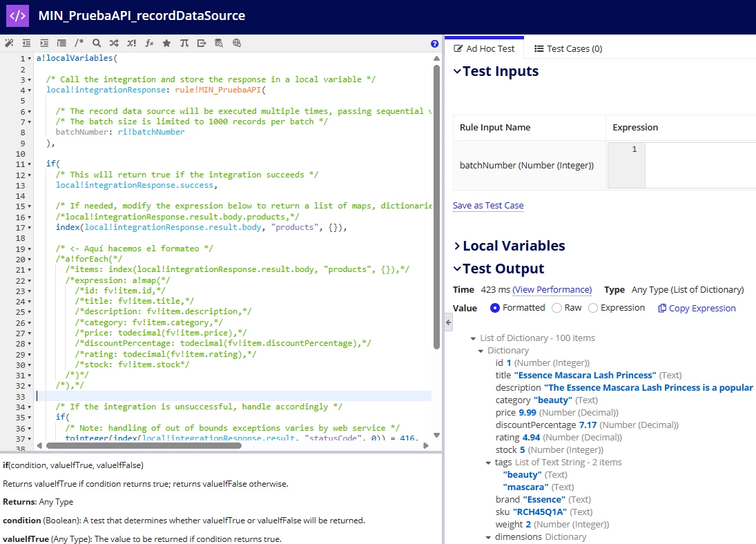The width and height of the screenshot is (756, 544).
Task: Click the stock 5 output row
Action: pos(549,449)
